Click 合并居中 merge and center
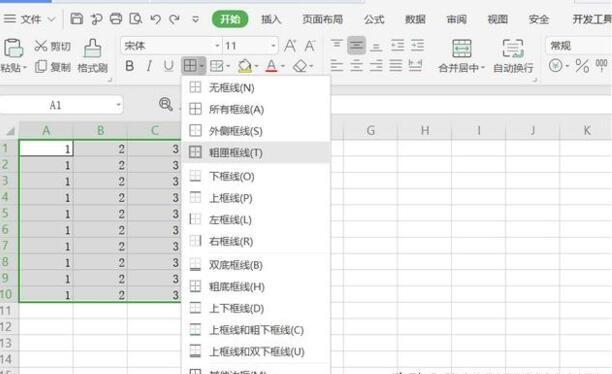Viewport: 612px width, 374px height. click(461, 56)
